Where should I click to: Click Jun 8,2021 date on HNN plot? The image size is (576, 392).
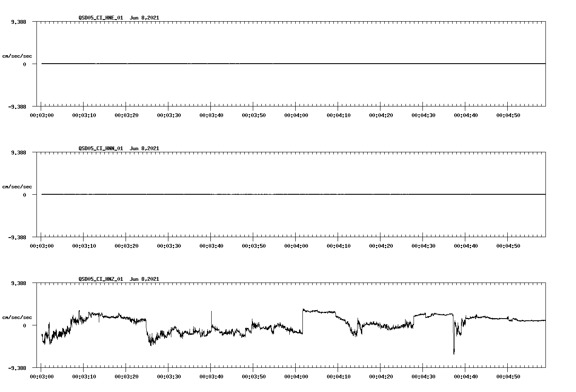[145, 148]
